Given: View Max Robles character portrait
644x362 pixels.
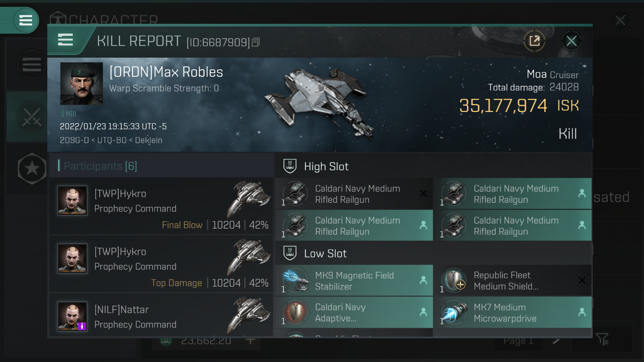Looking at the screenshot, I should (82, 83).
